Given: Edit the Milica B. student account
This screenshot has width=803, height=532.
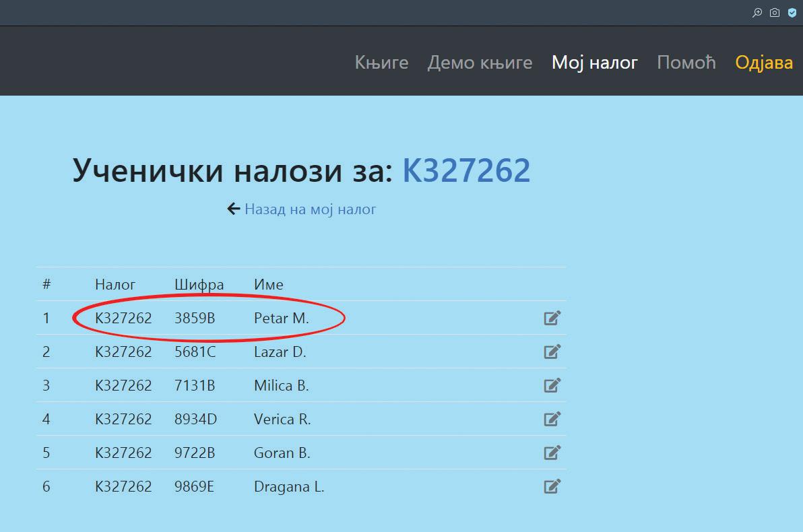Looking at the screenshot, I should coord(552,385).
